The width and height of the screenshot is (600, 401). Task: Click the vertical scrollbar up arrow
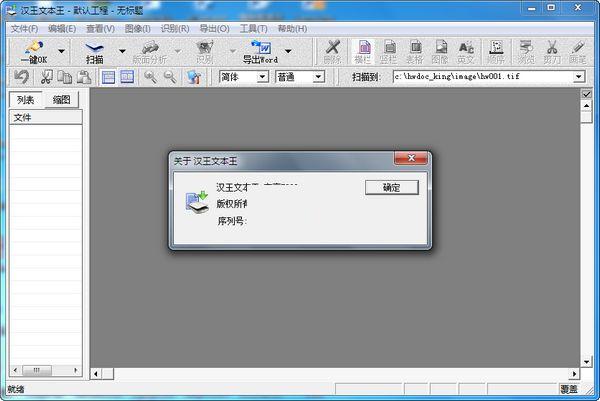pyautogui.click(x=586, y=105)
